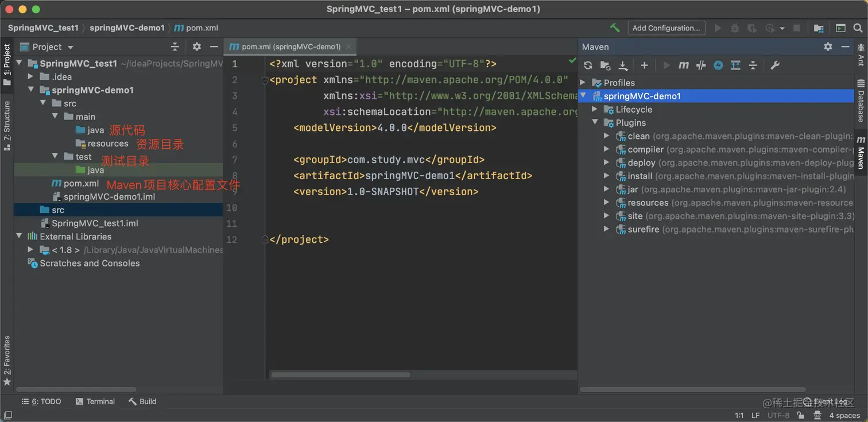Expand the < 1.8 > JDK node
Screen dimensions: 868x422
(31, 250)
